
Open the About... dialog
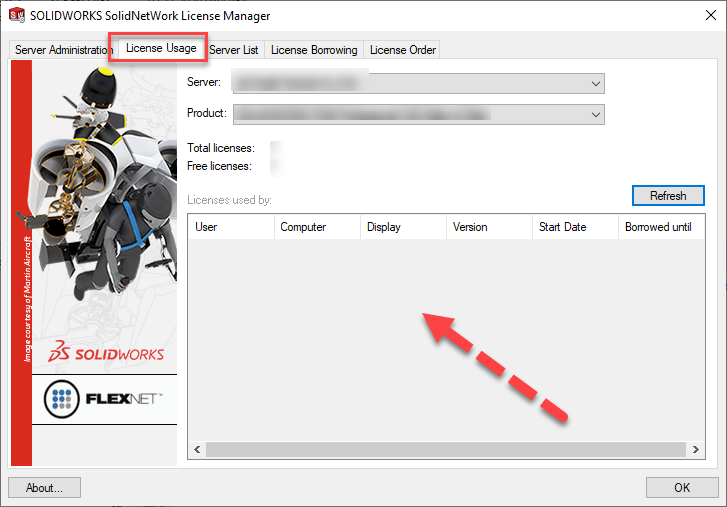pyautogui.click(x=45, y=488)
